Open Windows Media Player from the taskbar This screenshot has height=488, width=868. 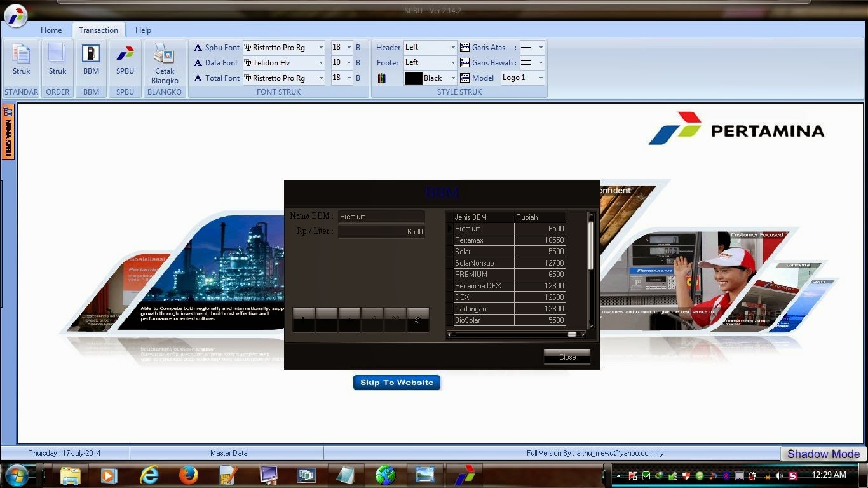click(109, 475)
